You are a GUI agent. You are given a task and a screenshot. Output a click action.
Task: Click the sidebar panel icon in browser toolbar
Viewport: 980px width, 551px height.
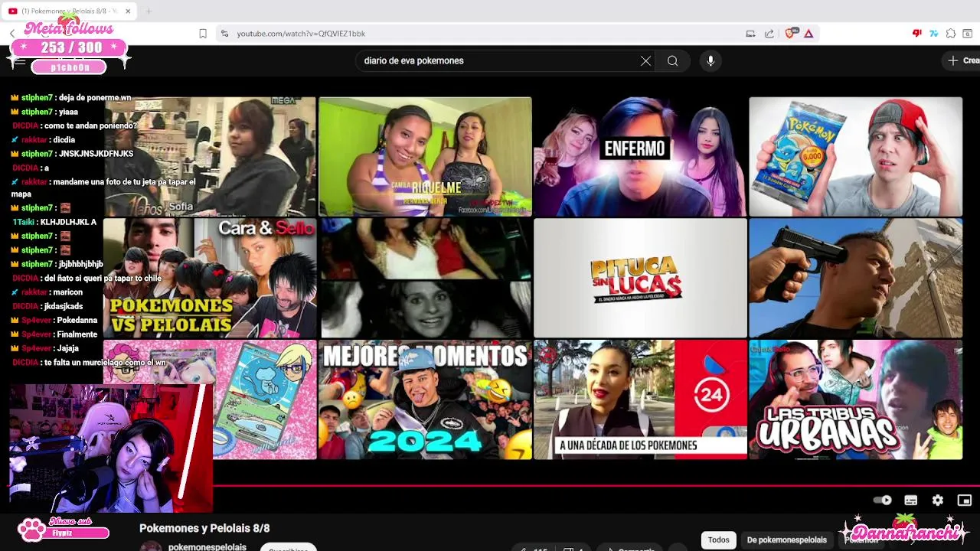click(x=968, y=34)
